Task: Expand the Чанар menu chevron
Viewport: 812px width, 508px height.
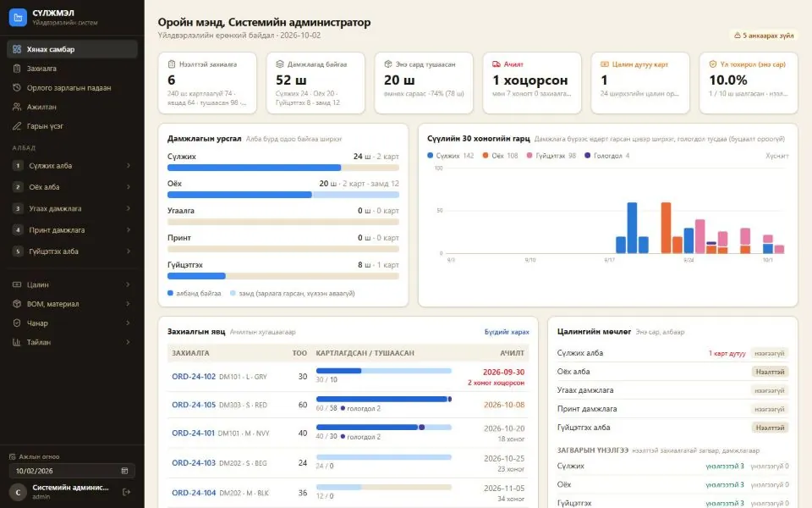Action: [x=128, y=323]
